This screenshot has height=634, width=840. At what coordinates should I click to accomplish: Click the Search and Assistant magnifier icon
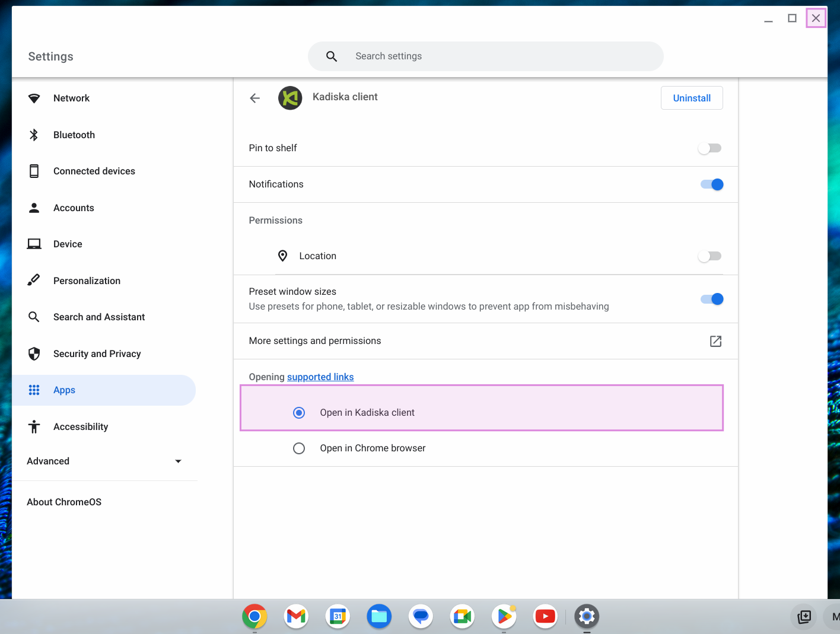34,317
